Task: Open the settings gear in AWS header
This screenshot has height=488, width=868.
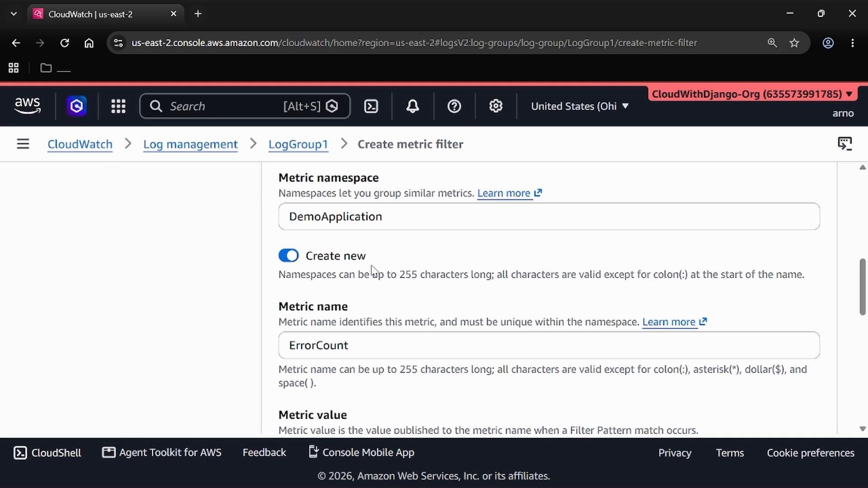Action: click(496, 106)
